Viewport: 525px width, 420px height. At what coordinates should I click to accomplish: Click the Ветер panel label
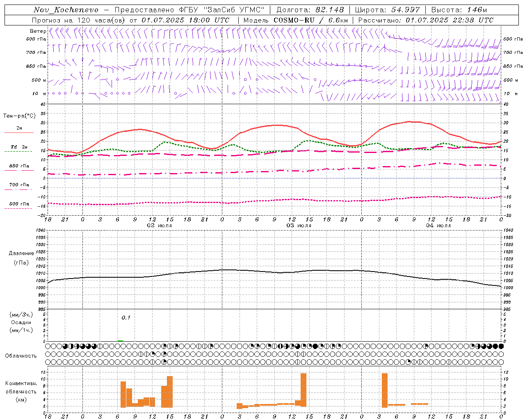point(38,31)
